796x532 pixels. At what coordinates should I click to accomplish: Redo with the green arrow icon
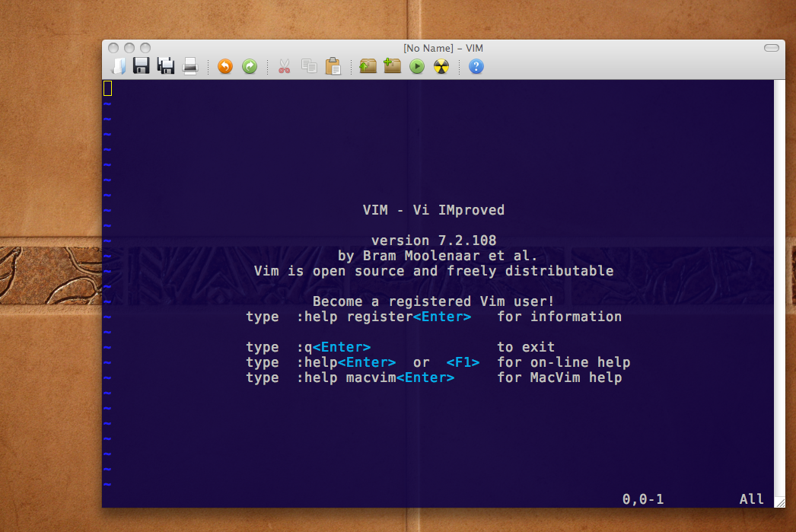point(250,66)
